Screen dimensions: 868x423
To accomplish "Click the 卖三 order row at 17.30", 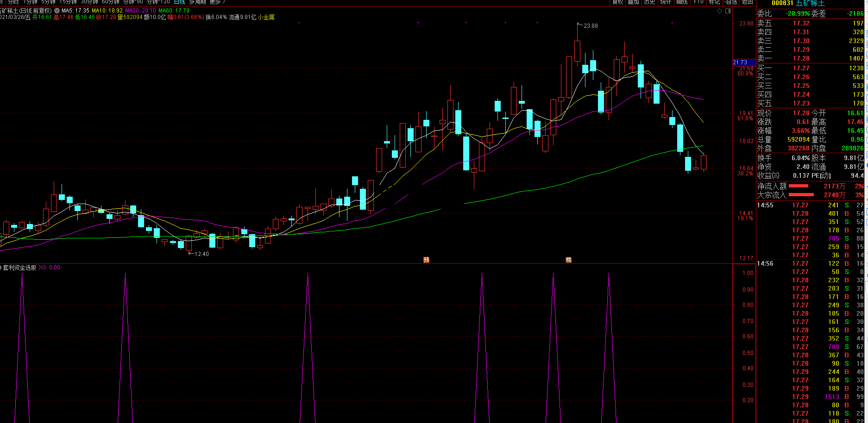I will pos(810,41).
